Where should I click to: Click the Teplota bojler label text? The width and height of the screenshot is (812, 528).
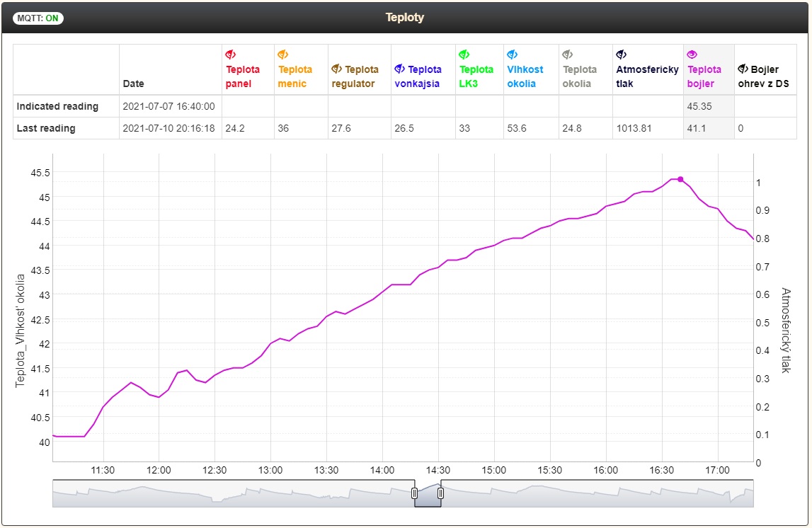point(704,76)
